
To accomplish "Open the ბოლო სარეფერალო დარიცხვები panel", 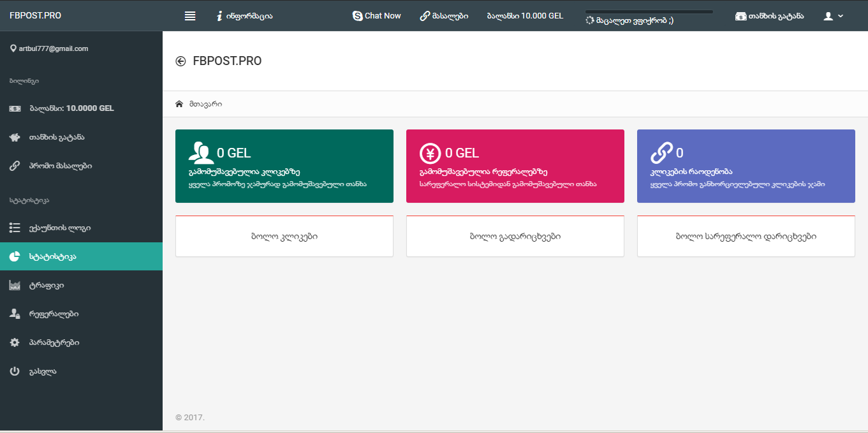I will point(746,237).
